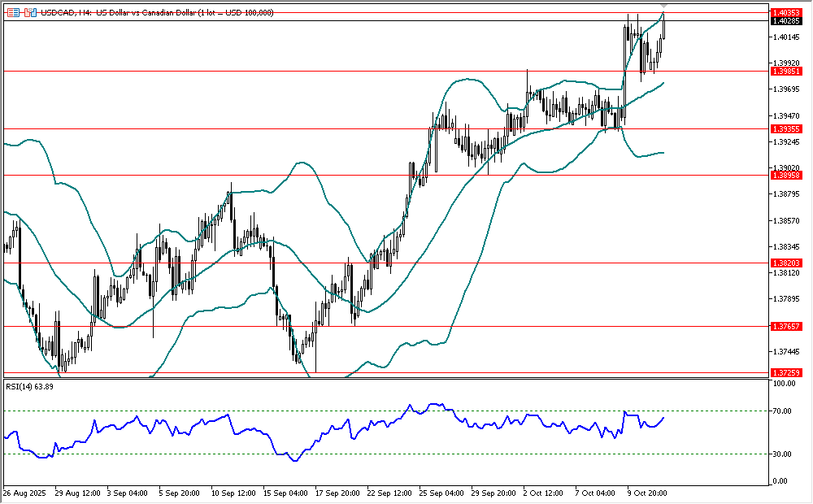
Task: Toggle the One Click Trading panel icon
Action: 30,13
